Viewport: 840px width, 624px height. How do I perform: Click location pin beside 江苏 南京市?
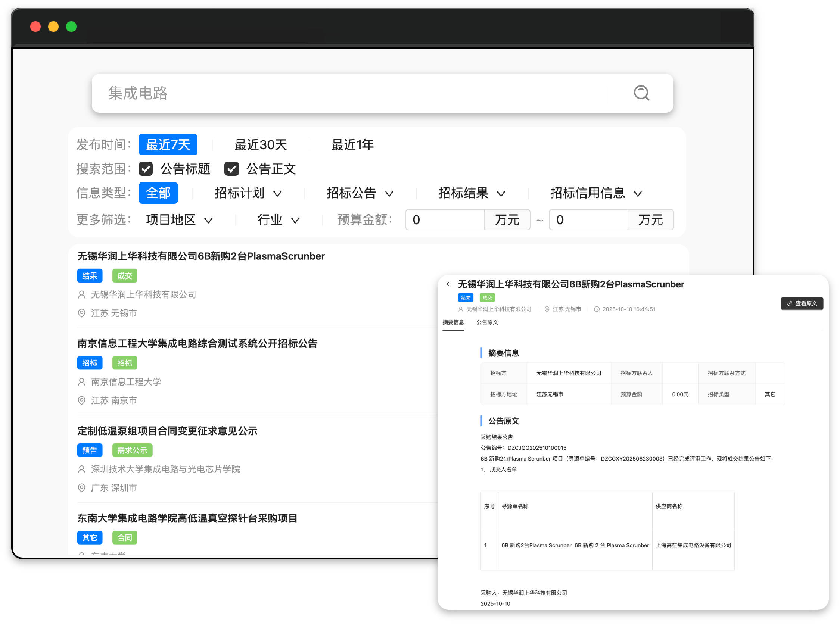(x=81, y=400)
